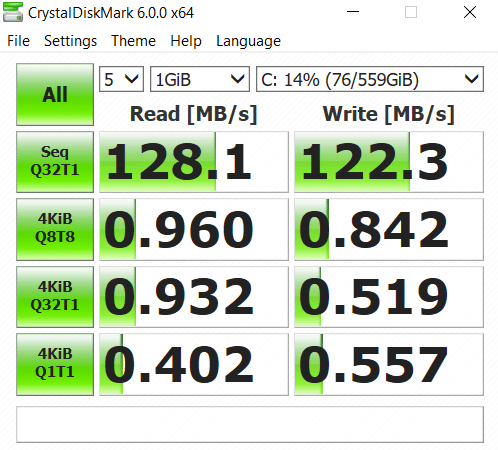The width and height of the screenshot is (498, 450).
Task: Open the Language menu
Action: [248, 41]
